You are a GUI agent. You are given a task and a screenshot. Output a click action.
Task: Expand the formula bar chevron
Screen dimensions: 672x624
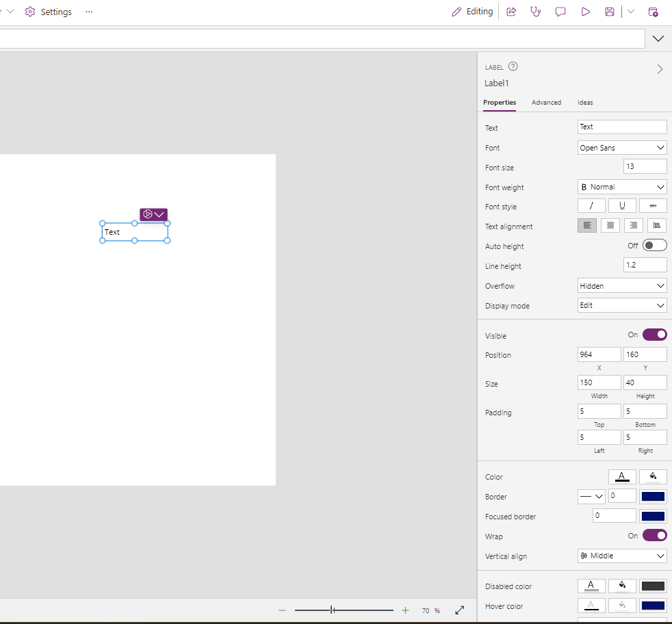click(x=658, y=38)
